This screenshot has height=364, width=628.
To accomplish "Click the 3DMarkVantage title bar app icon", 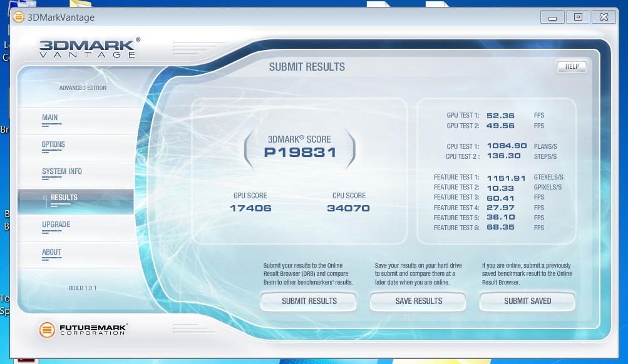I will point(19,18).
